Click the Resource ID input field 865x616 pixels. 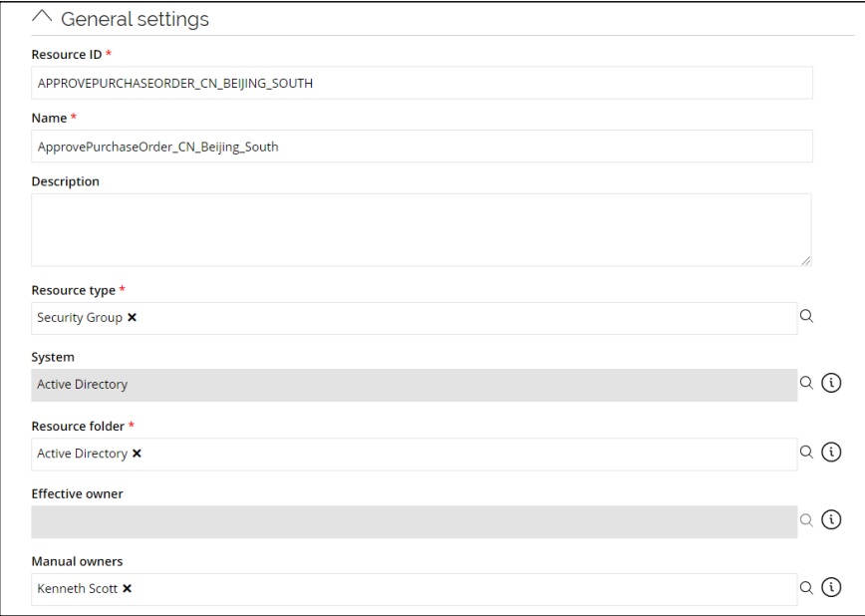[422, 84]
